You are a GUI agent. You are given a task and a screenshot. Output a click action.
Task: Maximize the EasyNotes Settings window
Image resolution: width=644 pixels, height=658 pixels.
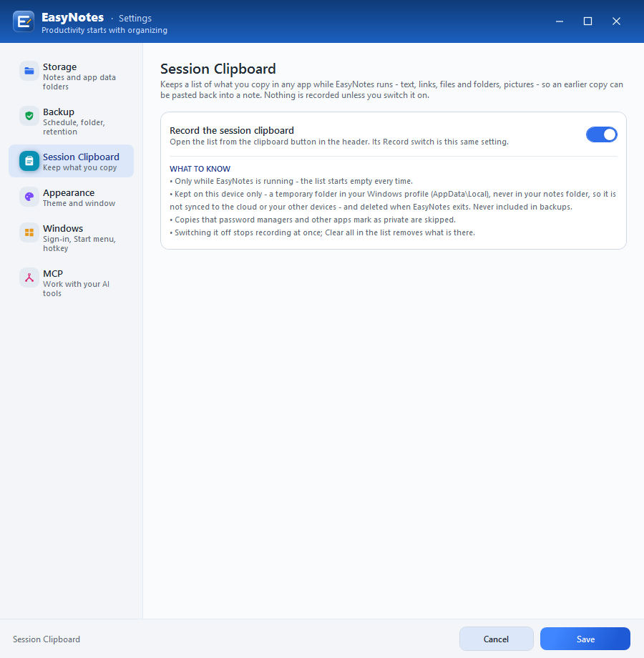pos(587,21)
